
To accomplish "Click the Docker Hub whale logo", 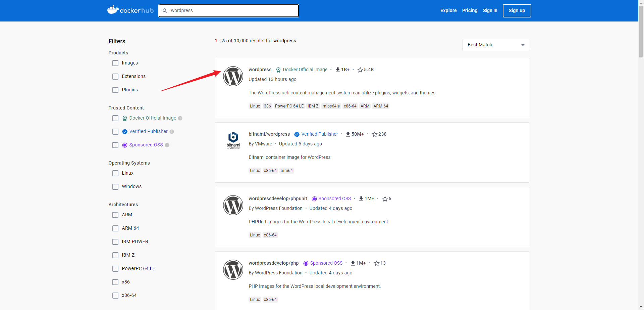I will 130,10.
